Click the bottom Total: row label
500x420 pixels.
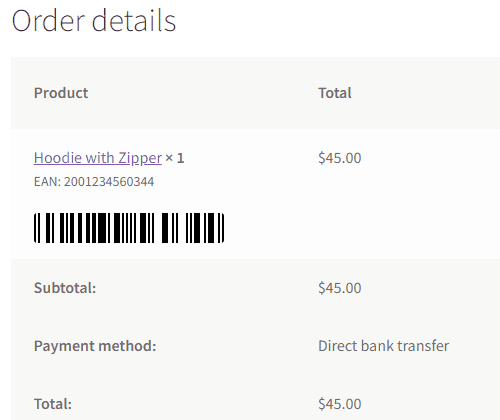(53, 404)
